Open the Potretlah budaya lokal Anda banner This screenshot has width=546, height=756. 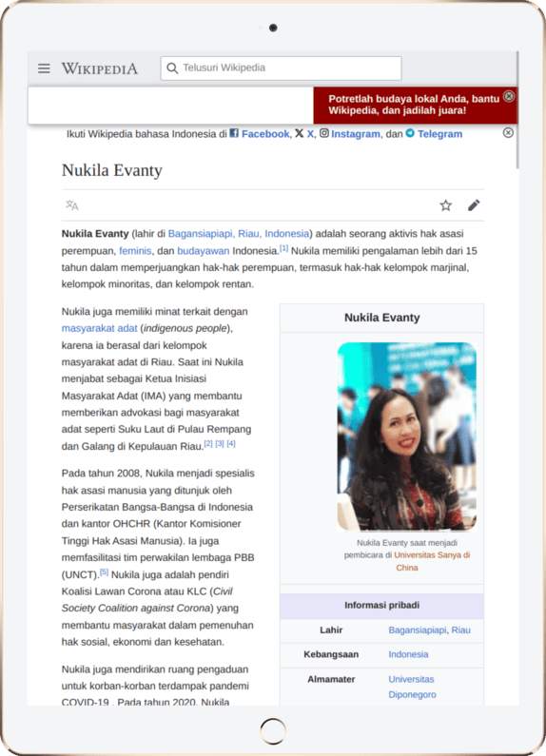click(414, 105)
